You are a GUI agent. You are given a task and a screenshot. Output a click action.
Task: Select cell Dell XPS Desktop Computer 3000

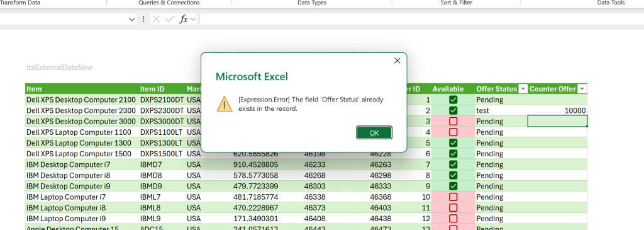click(x=82, y=122)
